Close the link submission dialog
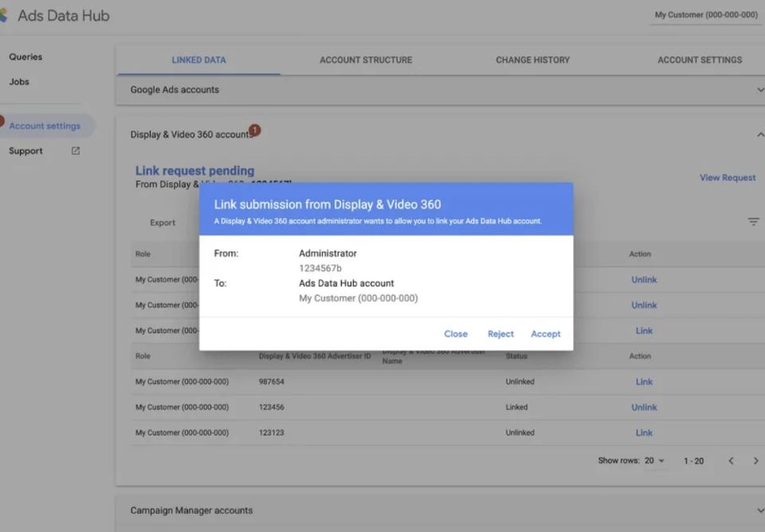Viewport: 765px width, 532px height. coord(456,334)
